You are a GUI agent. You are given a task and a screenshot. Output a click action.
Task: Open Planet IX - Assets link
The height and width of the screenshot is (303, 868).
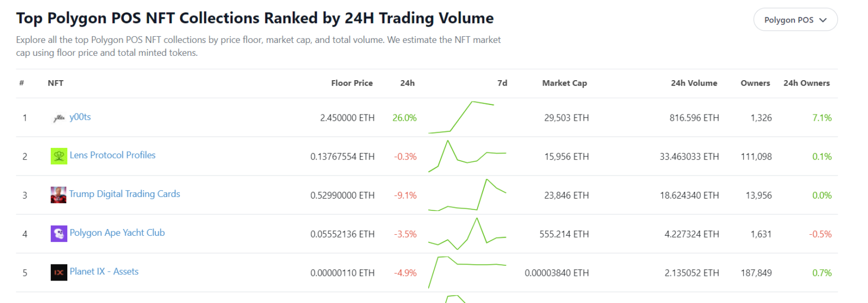coord(104,271)
